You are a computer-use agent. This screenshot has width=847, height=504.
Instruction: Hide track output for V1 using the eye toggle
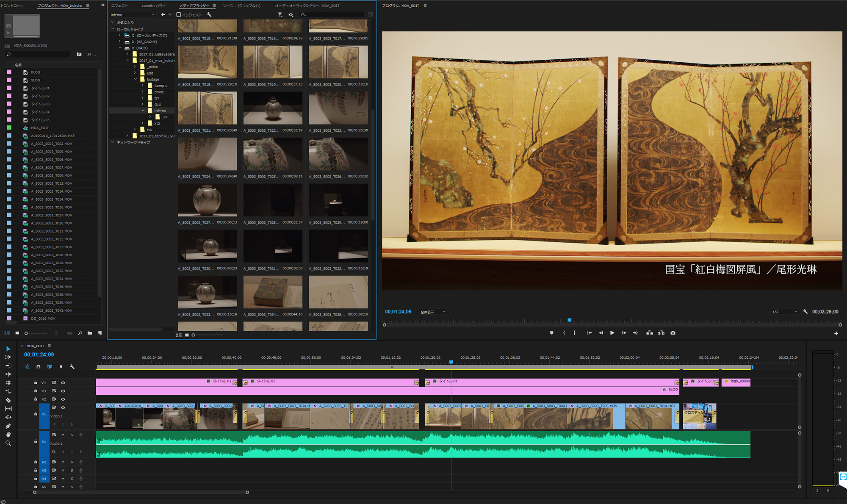tap(64, 408)
